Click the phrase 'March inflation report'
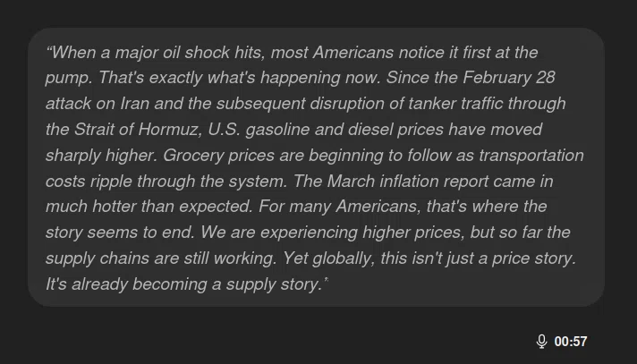 408,182
